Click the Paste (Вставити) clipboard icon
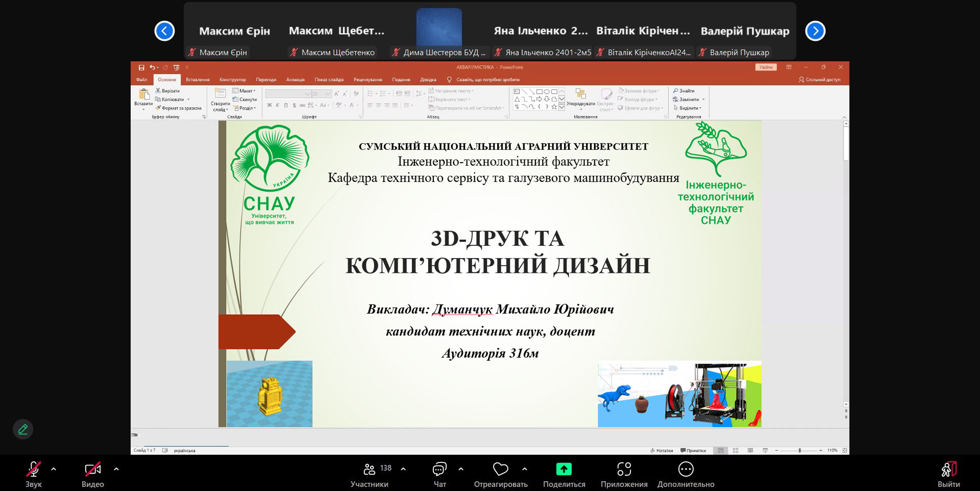Viewport: 980px width, 491px height. [143, 95]
